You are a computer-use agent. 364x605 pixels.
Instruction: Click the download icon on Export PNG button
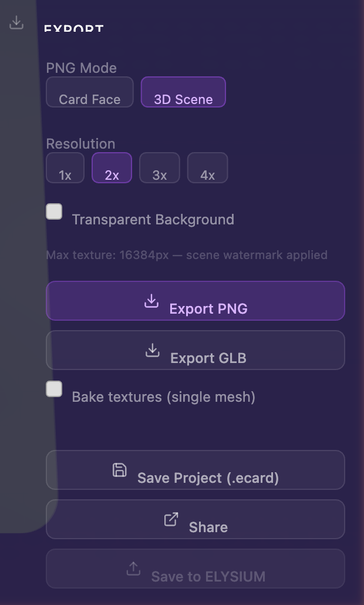151,301
